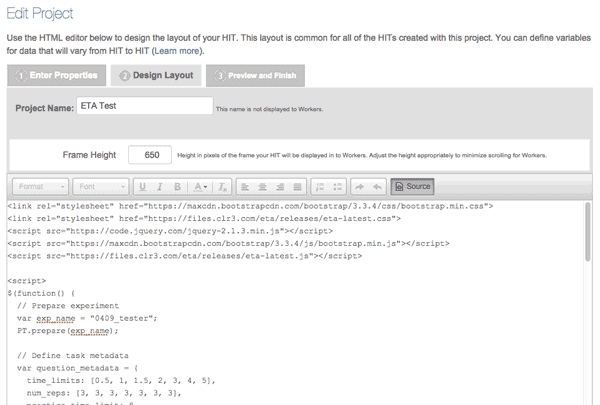Click the num_reps array line
Viewport: 600px width, 405px height.
tap(104, 393)
